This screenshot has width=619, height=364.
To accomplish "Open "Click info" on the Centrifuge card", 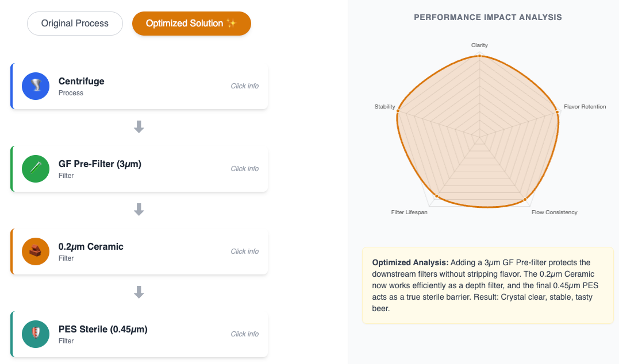I will 245,86.
